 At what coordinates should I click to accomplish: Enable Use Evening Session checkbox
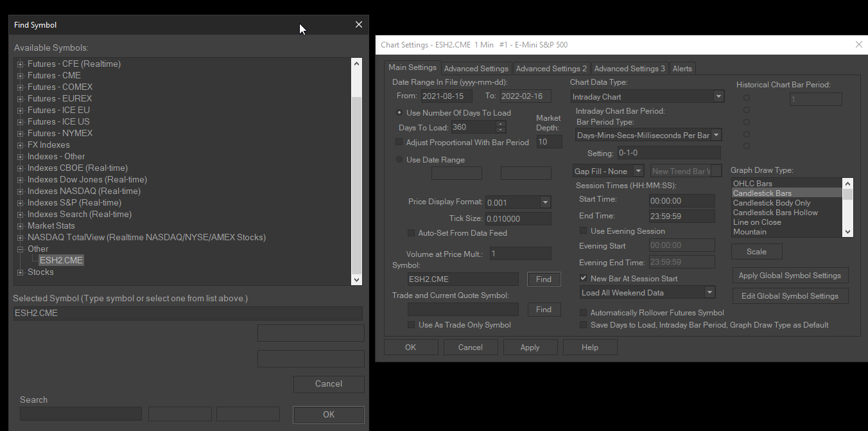click(x=584, y=231)
